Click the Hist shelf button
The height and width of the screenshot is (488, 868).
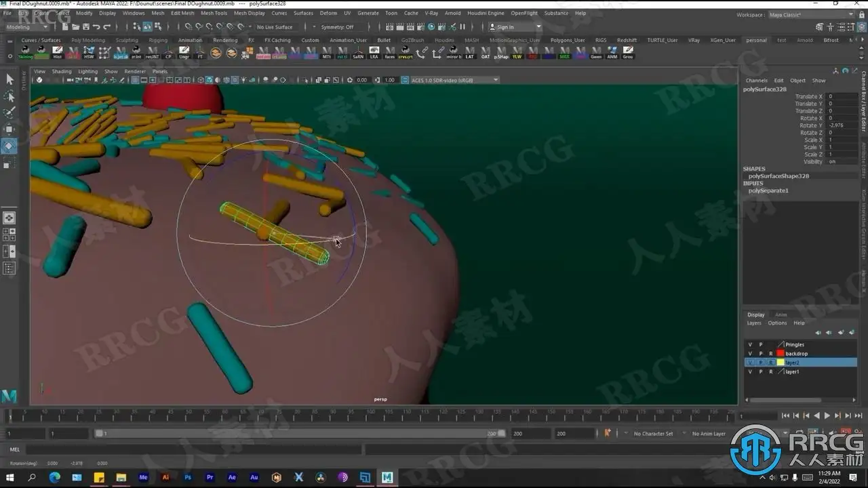coord(58,53)
